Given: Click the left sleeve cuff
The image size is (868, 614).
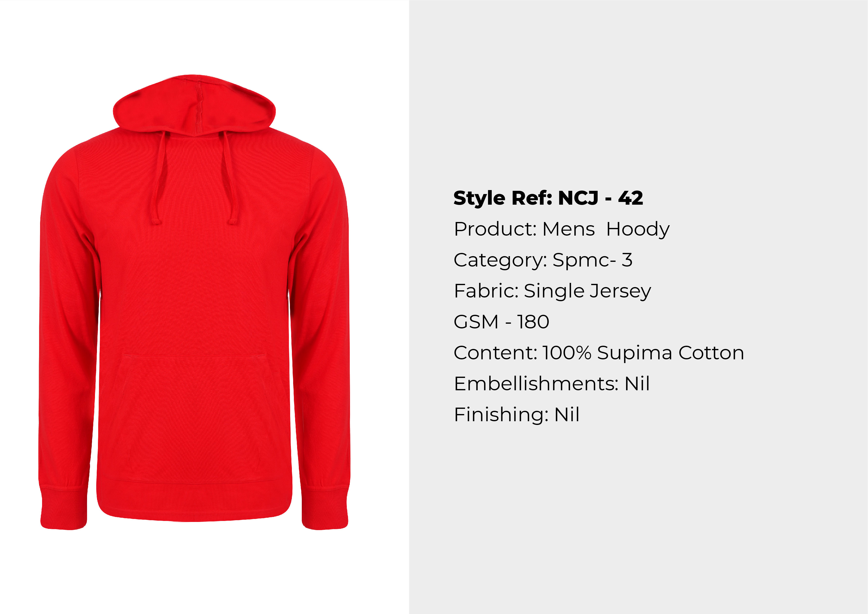Looking at the screenshot, I should pyautogui.click(x=64, y=509).
